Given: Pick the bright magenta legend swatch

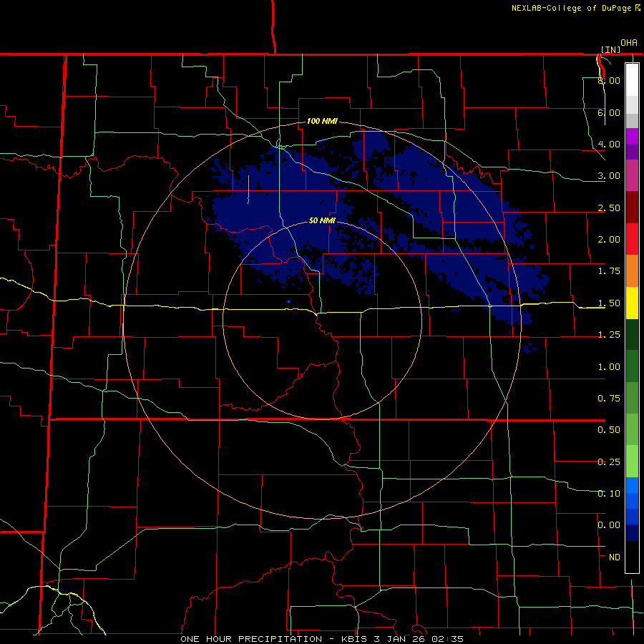Looking at the screenshot, I should [x=632, y=136].
